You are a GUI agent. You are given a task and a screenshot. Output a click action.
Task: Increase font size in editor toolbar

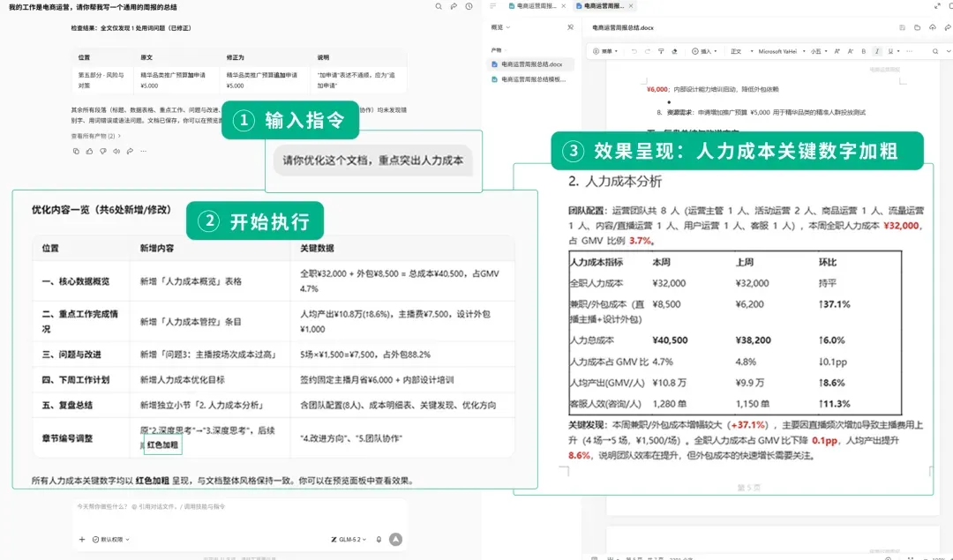tap(837, 52)
